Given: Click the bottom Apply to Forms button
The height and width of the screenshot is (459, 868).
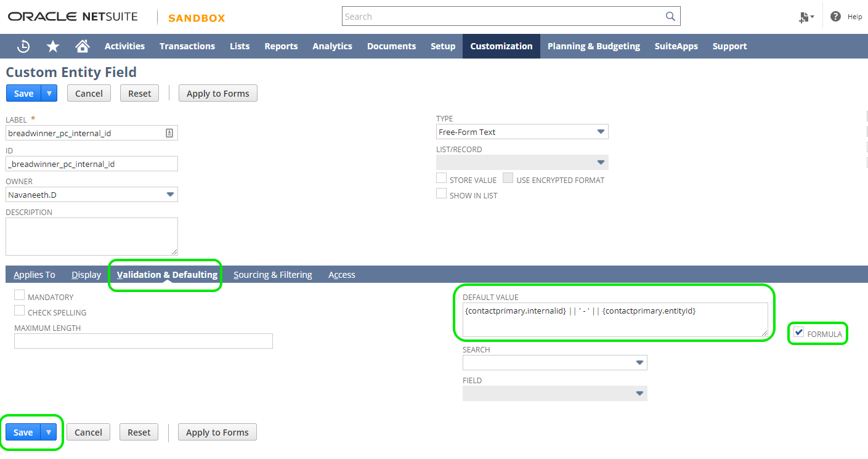Looking at the screenshot, I should pos(217,432).
